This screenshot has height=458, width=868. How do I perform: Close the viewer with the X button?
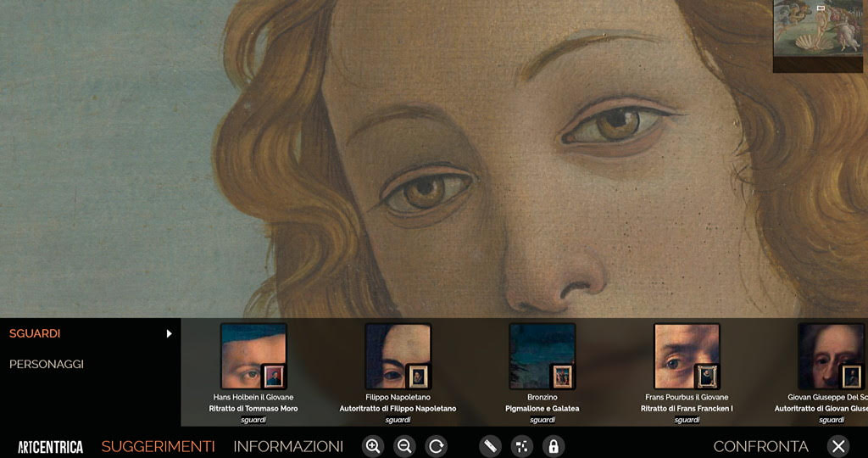click(x=838, y=446)
